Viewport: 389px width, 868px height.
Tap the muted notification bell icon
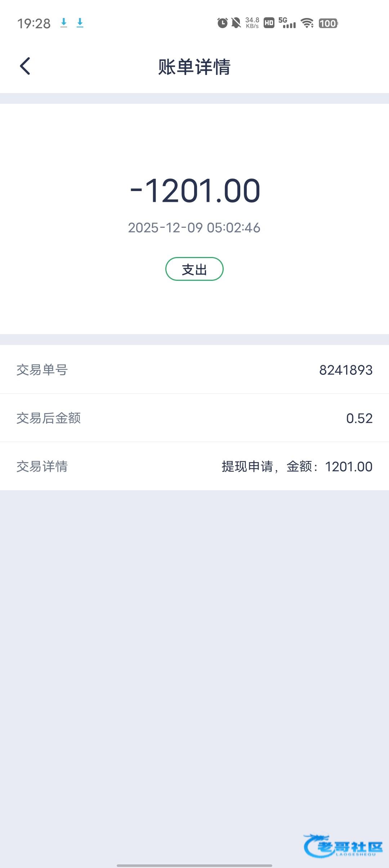tap(236, 23)
